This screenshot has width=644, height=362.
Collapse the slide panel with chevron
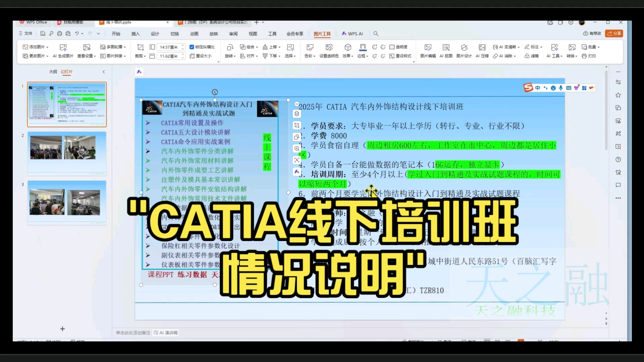[104, 72]
